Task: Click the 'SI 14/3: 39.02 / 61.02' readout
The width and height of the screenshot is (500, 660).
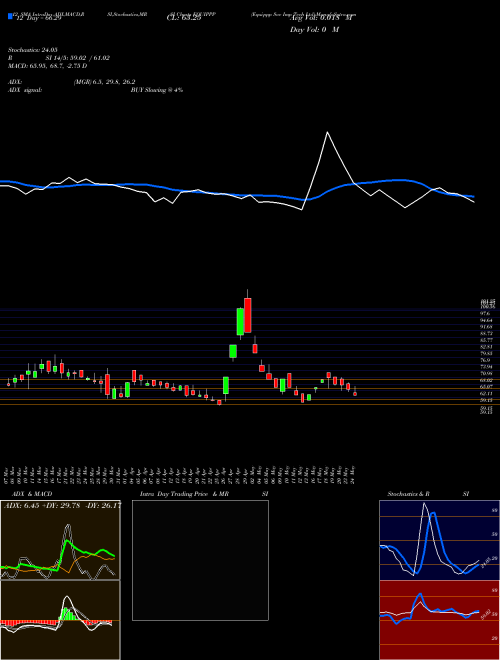Action: click(78, 58)
